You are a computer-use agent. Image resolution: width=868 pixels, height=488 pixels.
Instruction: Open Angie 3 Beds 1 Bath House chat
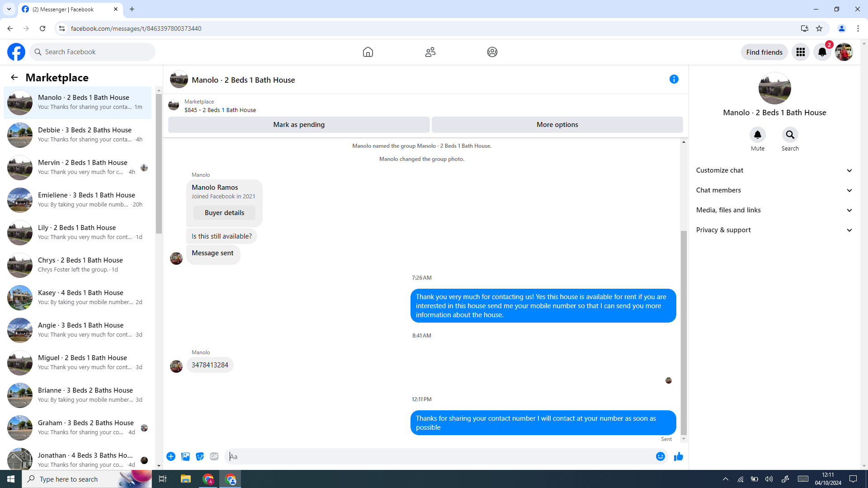78,330
